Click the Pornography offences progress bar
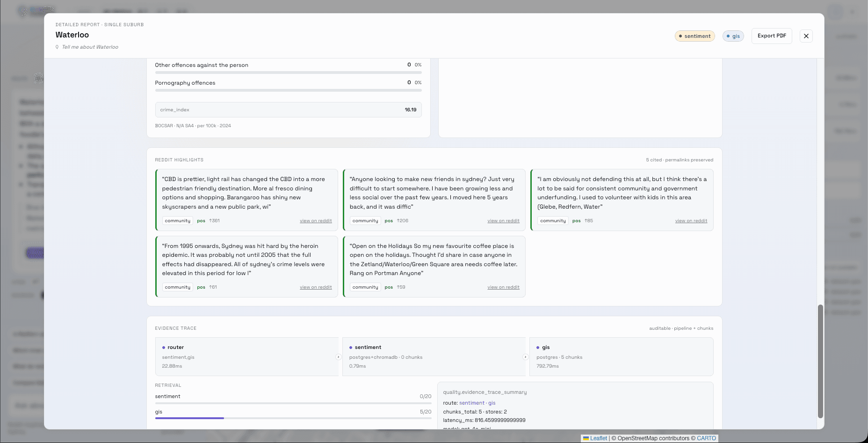Screen dimensions: 868x443 288,90
